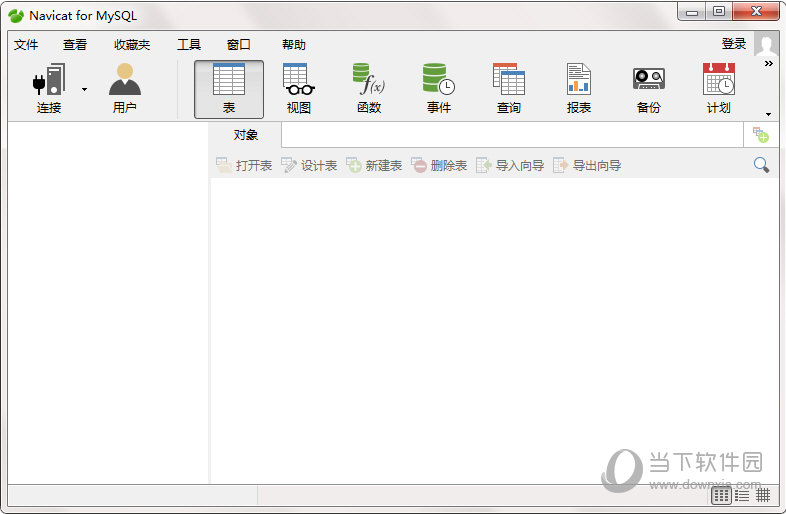Viewport: 786px width, 514px height.
Task: Click the new tab icon with green plus
Action: click(x=760, y=134)
